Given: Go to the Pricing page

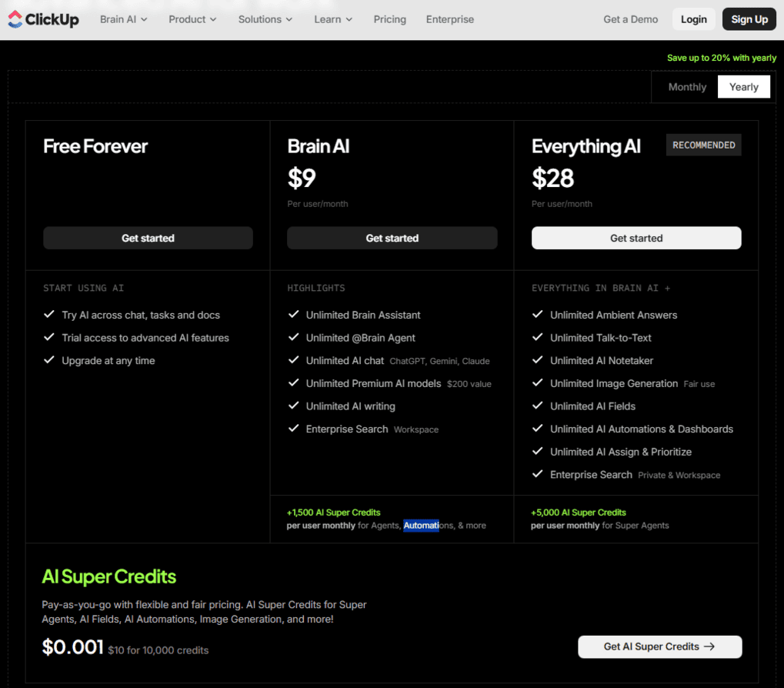Looking at the screenshot, I should (389, 19).
